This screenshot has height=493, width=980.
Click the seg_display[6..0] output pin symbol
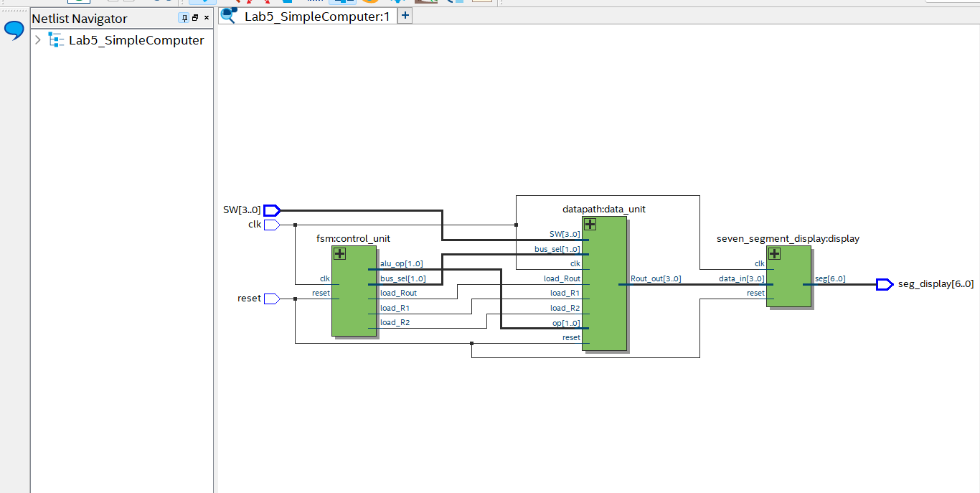[x=884, y=284]
